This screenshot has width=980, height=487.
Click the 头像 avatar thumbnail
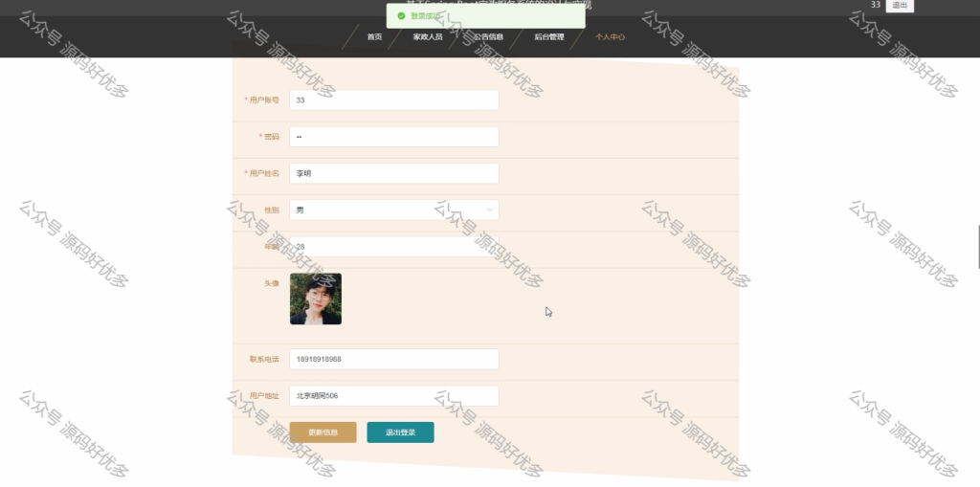click(x=316, y=299)
